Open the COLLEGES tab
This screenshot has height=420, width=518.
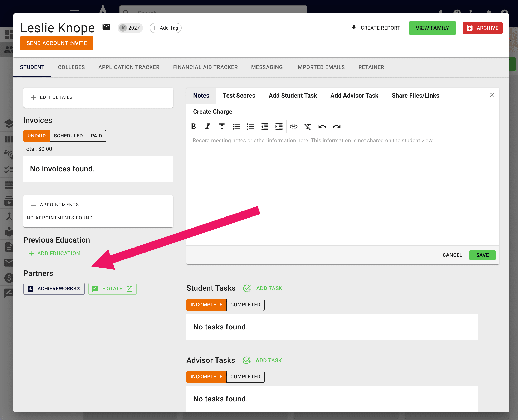(71, 67)
